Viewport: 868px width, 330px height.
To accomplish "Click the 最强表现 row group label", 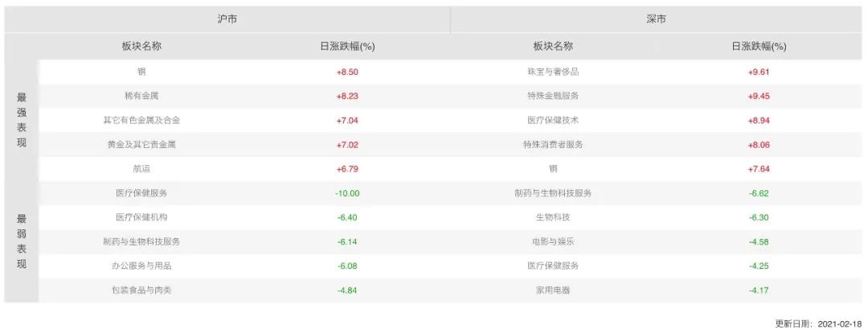I will tap(22, 120).
